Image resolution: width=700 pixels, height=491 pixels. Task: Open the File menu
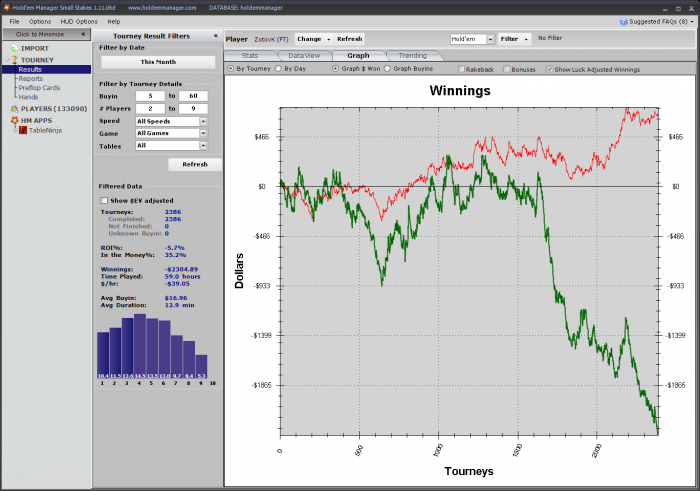click(14, 21)
